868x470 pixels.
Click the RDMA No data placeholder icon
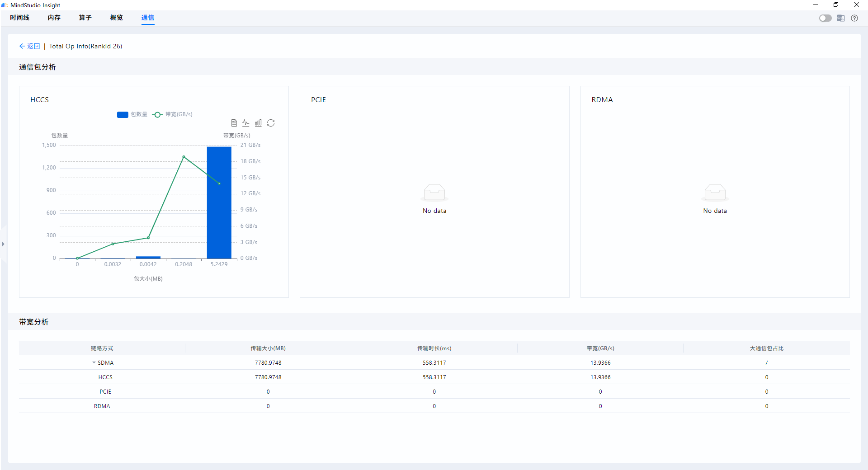pos(715,192)
